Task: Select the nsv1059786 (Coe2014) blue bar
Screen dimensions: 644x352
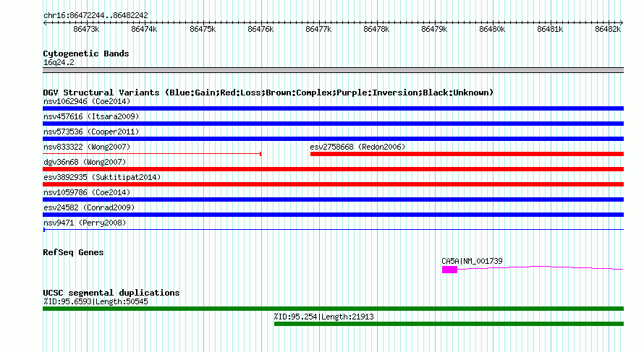Action: (x=333, y=199)
